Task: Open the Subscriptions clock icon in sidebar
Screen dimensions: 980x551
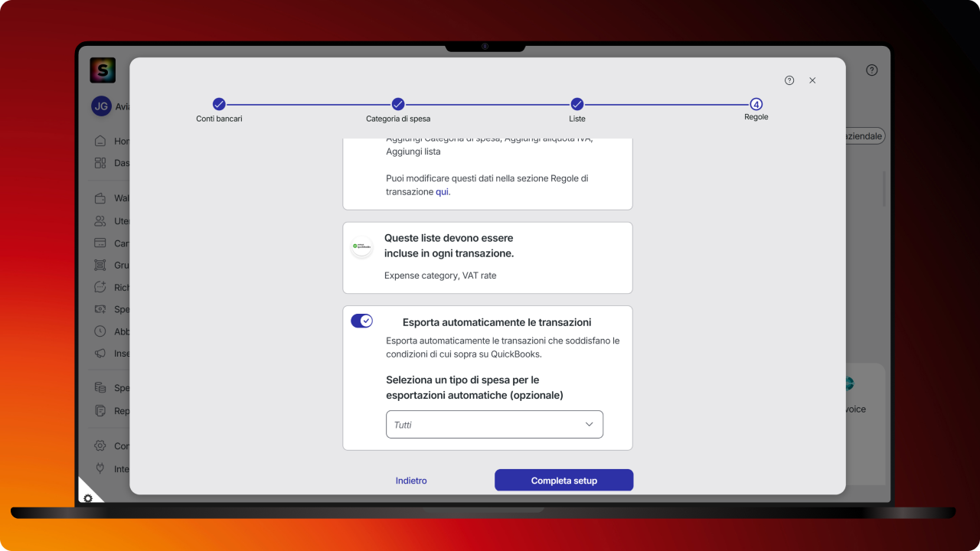Action: coord(100,331)
